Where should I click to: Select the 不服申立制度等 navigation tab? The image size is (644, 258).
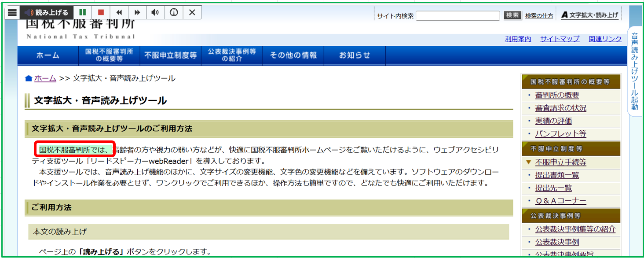[170, 55]
